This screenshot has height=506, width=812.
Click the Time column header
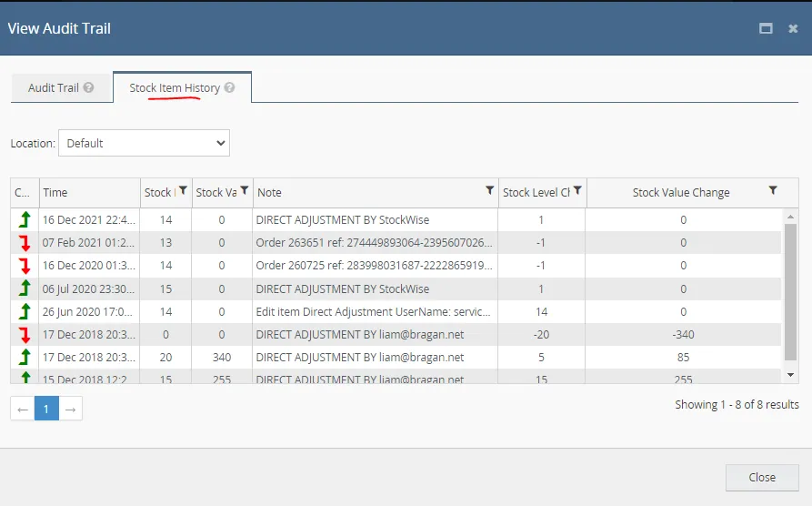point(89,192)
